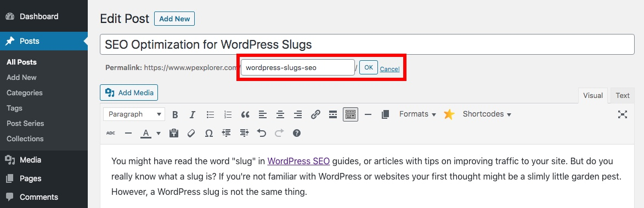644x208 pixels.
Task: Click the slug field containing wordpress-slugs-seo
Action: 298,67
